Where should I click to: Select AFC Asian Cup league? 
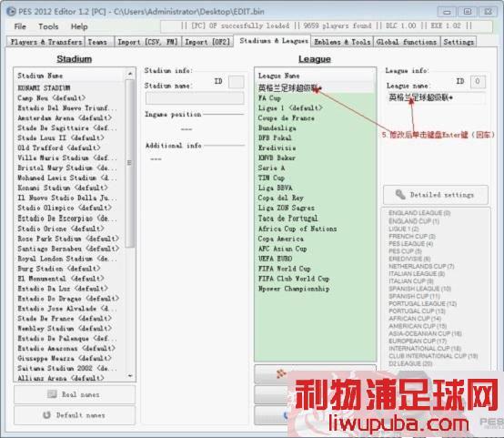pos(316,249)
